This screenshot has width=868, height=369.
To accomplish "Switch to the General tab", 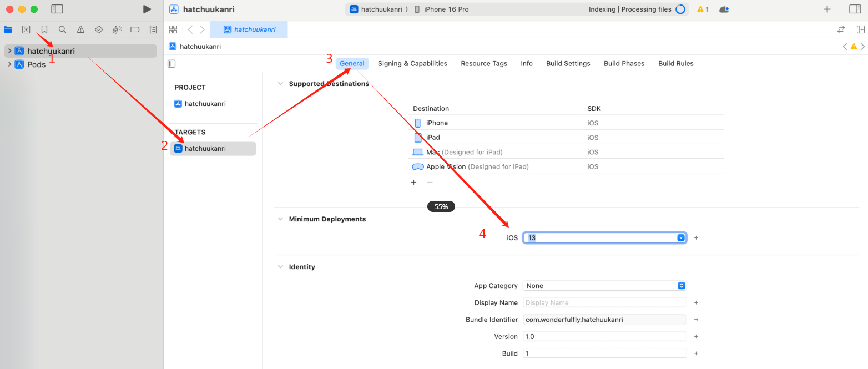I will (352, 64).
